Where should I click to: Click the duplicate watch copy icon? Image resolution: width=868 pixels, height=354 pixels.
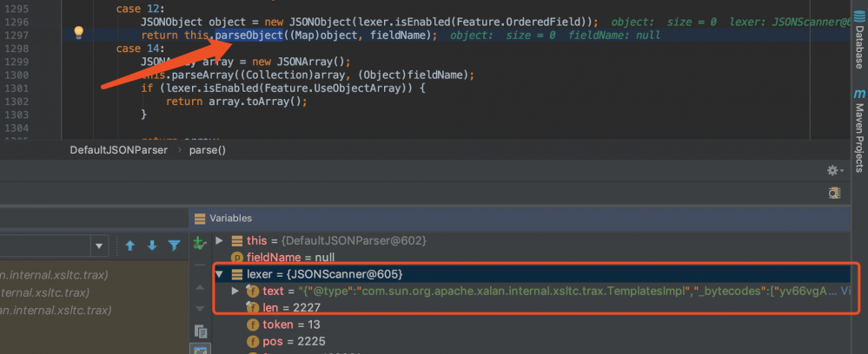(x=200, y=331)
